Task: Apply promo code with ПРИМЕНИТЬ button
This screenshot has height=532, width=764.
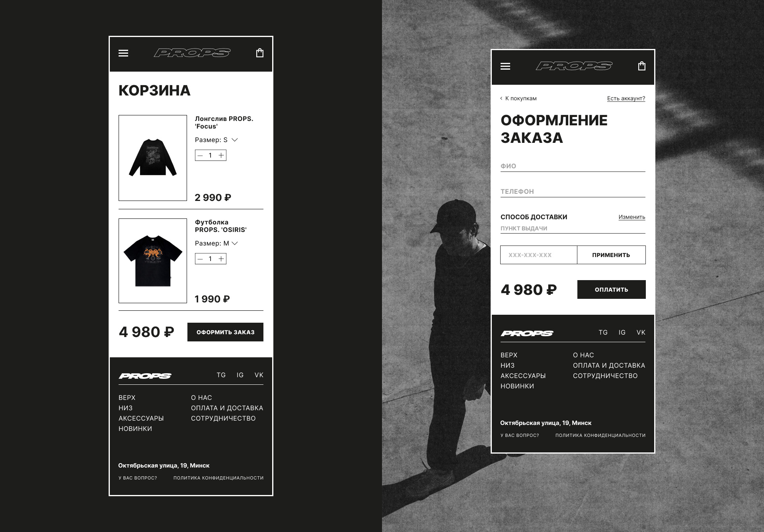Action: 611,255
